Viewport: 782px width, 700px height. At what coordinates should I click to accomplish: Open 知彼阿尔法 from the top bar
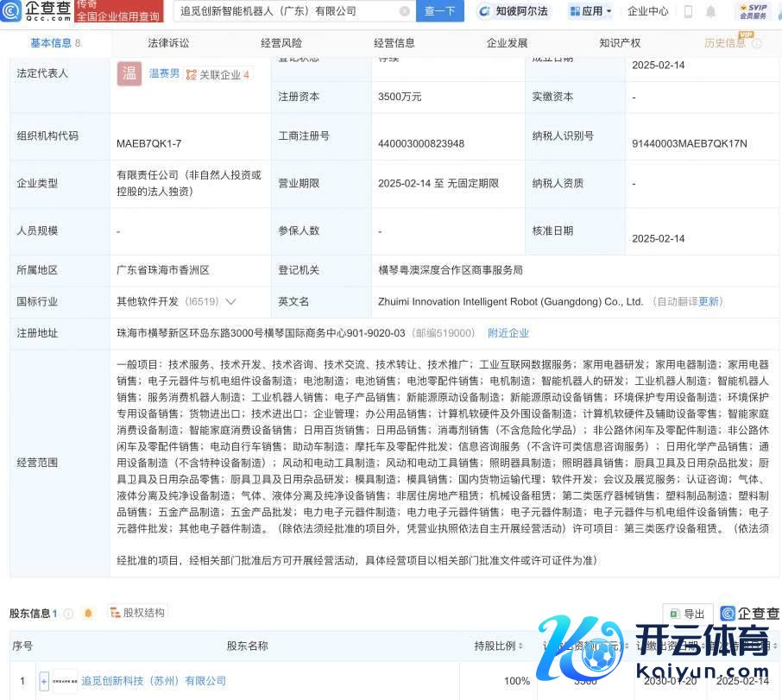[x=514, y=11]
